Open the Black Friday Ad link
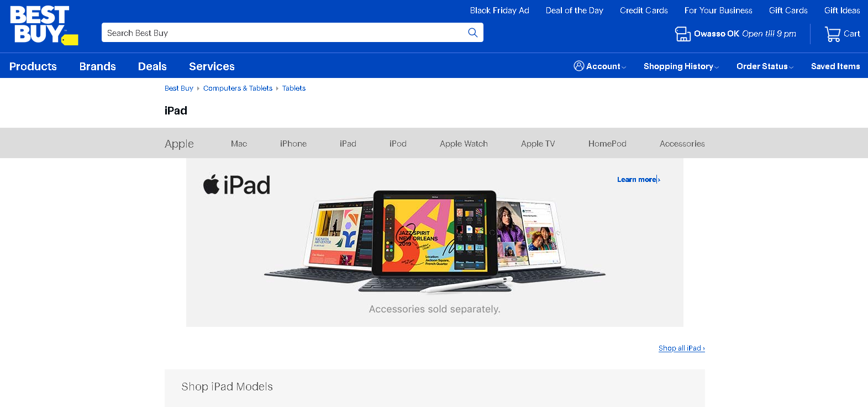 [x=499, y=11]
